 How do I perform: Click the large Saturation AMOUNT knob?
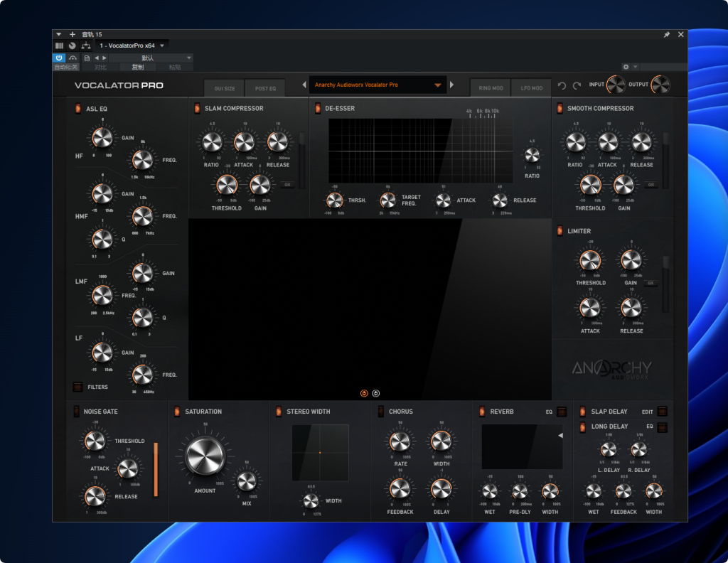(205, 456)
